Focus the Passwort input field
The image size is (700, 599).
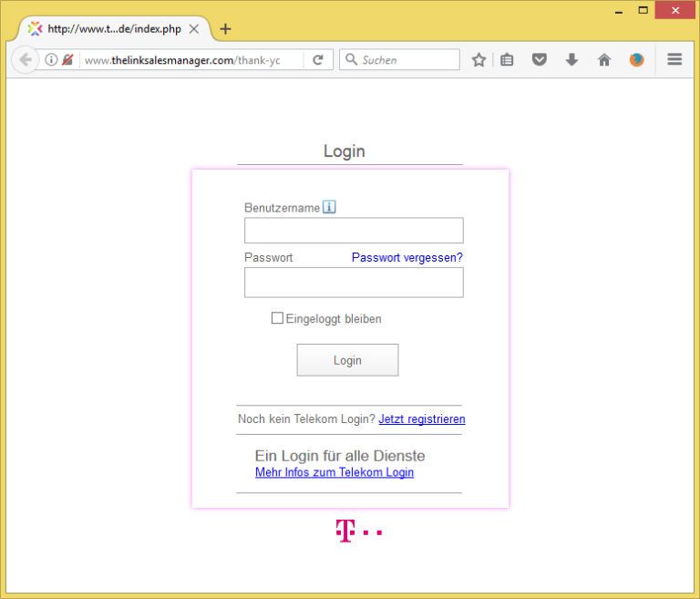(x=354, y=283)
